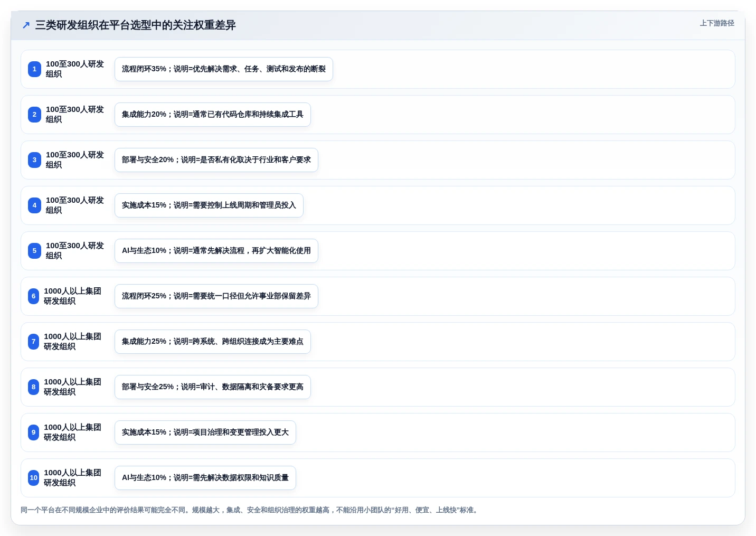Select step badge 1
The width and height of the screenshot is (756, 536).
point(34,69)
